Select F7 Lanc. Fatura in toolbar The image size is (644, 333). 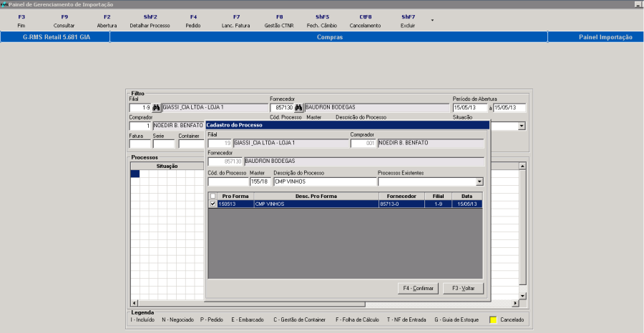(x=236, y=21)
